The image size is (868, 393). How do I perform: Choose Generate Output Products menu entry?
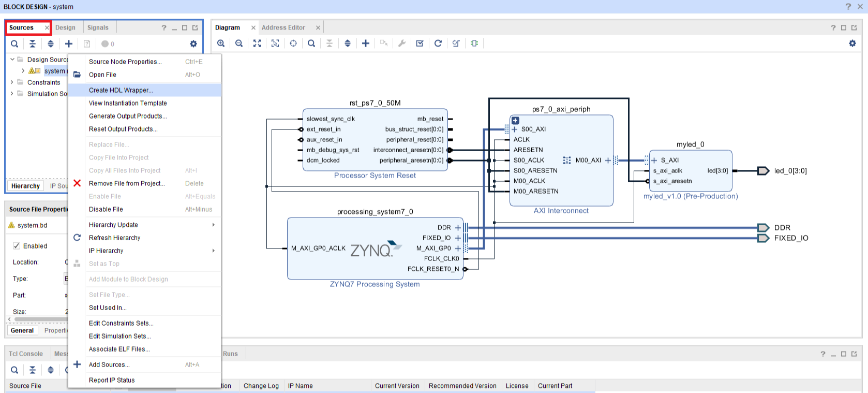pyautogui.click(x=128, y=116)
